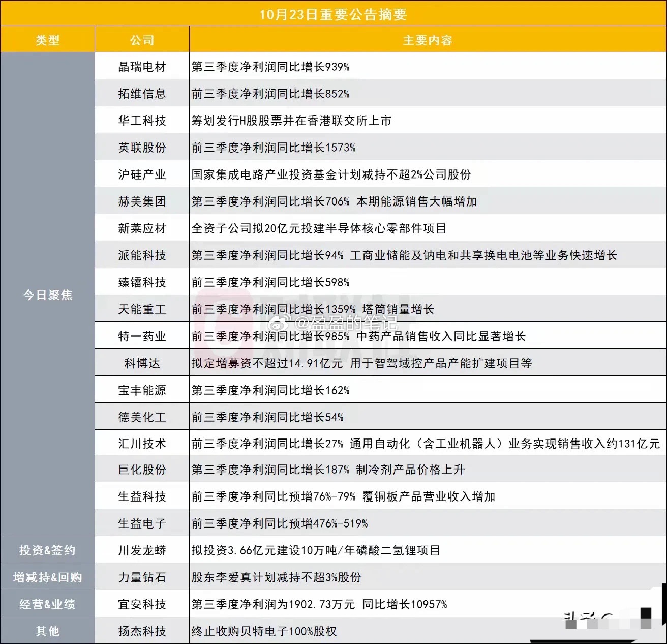Screen dimensions: 667x644
Task: Click company name '英联股份'
Action: [142, 148]
